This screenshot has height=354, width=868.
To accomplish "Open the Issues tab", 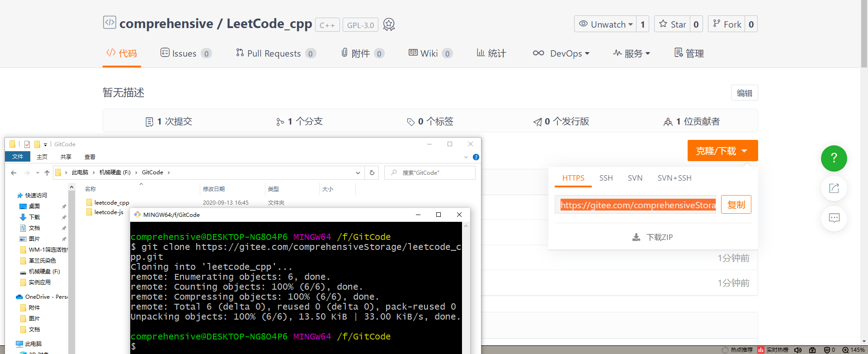I will point(186,53).
